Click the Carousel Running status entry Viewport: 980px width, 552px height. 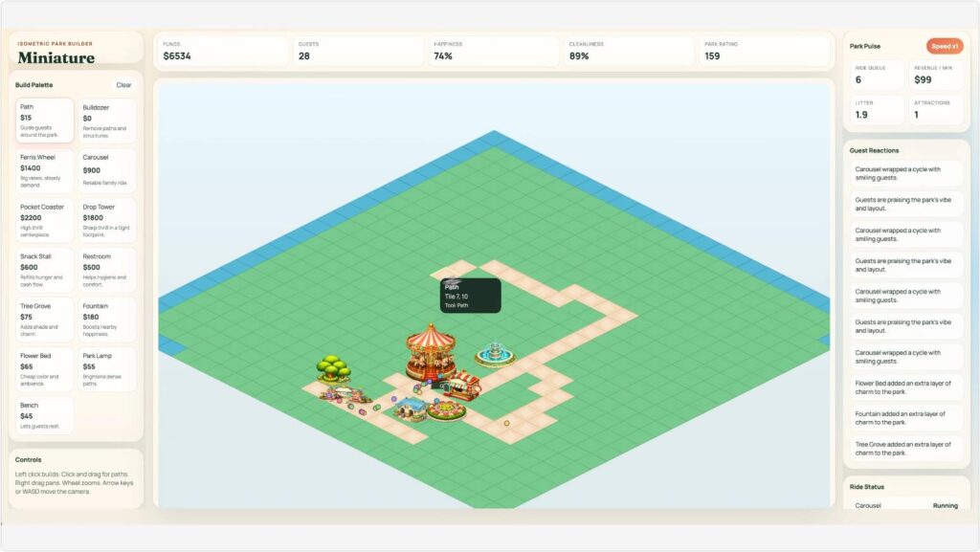(905, 504)
